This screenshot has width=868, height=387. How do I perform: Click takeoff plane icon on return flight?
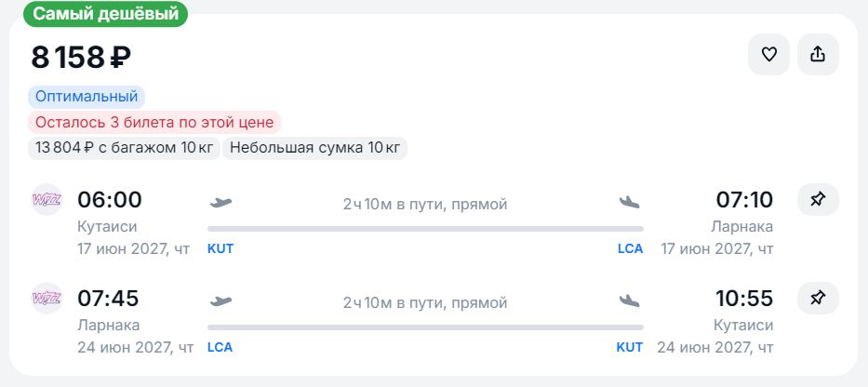click(x=220, y=301)
